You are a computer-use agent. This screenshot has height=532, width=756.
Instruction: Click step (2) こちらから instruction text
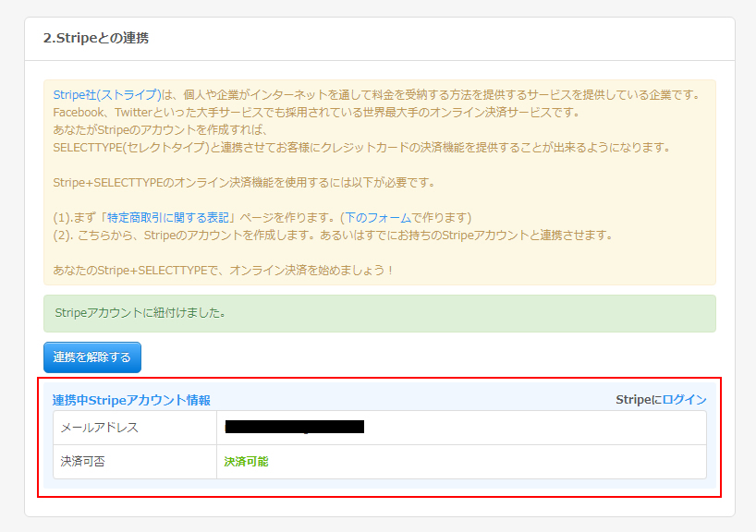pos(333,236)
